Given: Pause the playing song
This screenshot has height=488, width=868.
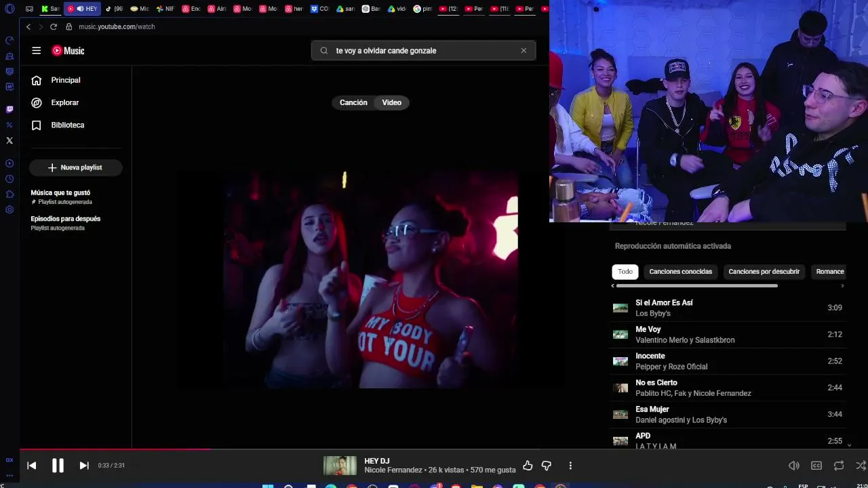Looking at the screenshot, I should tap(58, 466).
